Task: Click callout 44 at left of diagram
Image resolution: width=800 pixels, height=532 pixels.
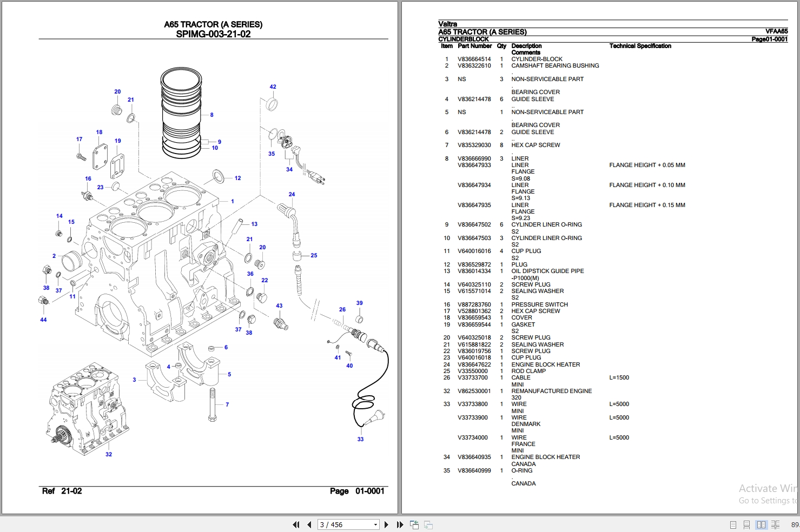Action: 43,320
